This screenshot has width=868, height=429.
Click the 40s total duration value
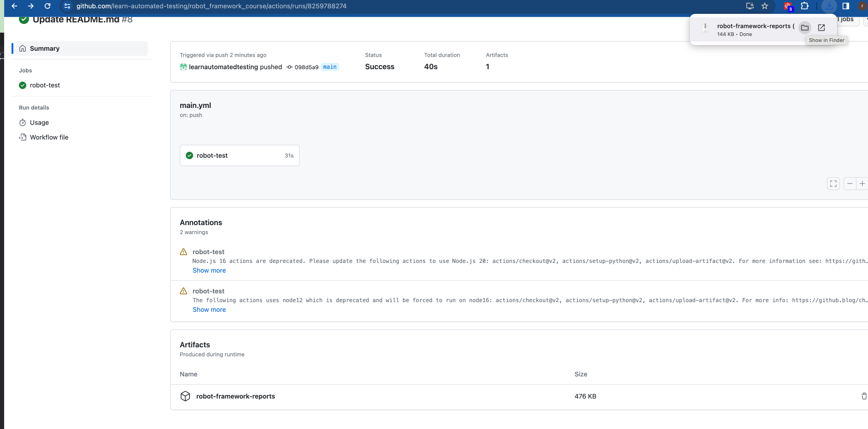(x=431, y=67)
